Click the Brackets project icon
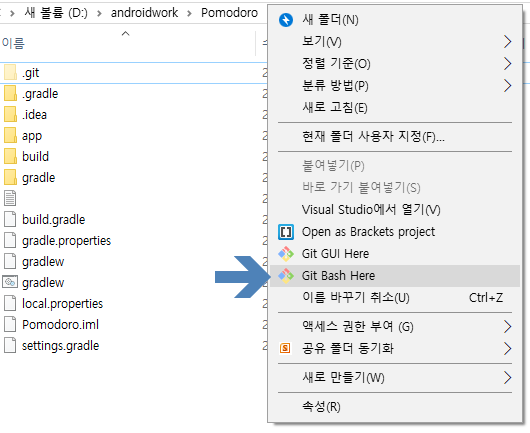This screenshot has height=433, width=530. tap(286, 232)
